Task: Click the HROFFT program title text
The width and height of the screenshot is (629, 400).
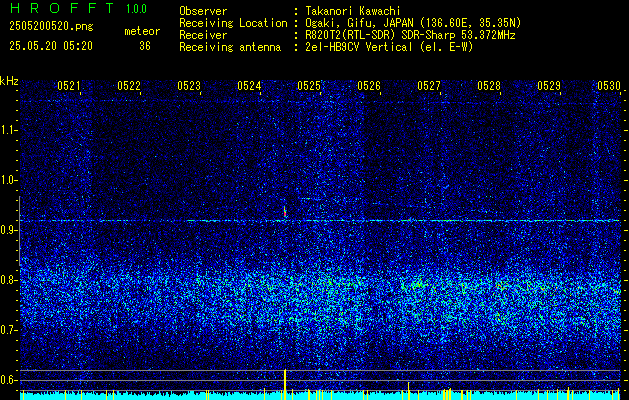Action: pos(62,8)
